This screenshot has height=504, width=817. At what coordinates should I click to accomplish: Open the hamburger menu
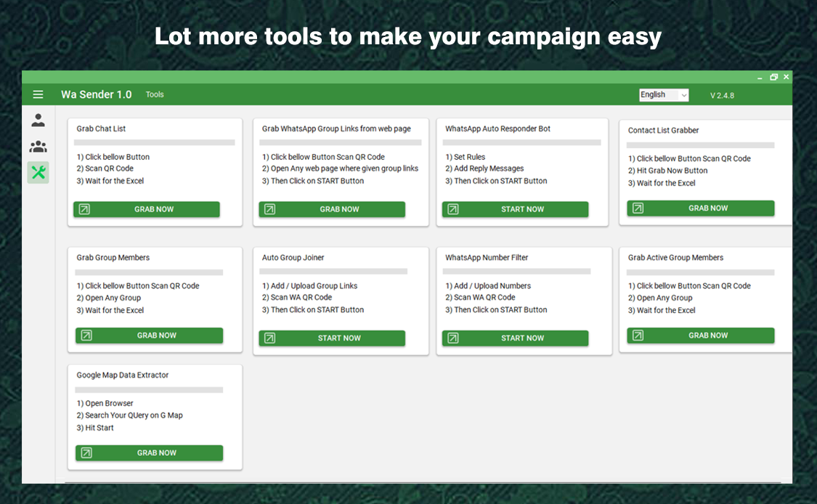pyautogui.click(x=38, y=94)
